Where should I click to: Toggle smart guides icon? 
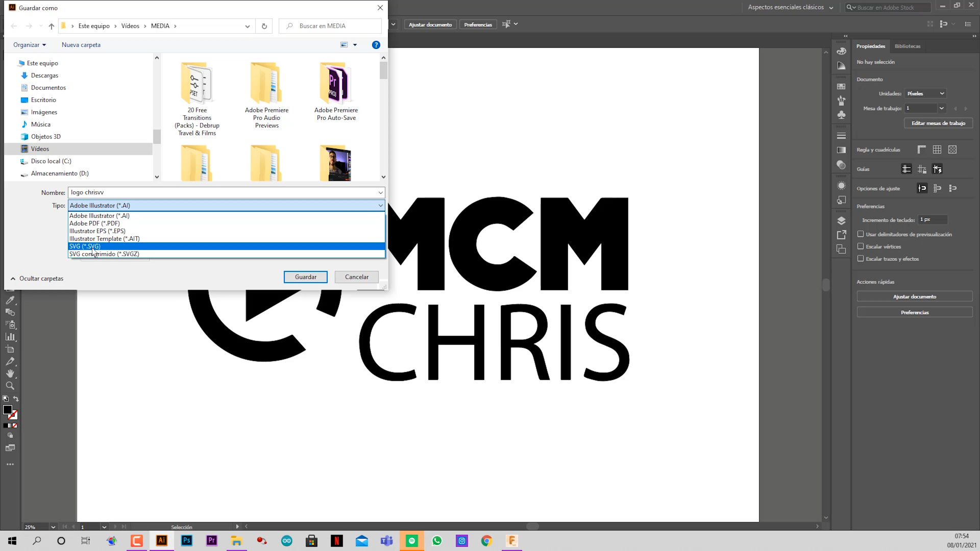point(937,169)
